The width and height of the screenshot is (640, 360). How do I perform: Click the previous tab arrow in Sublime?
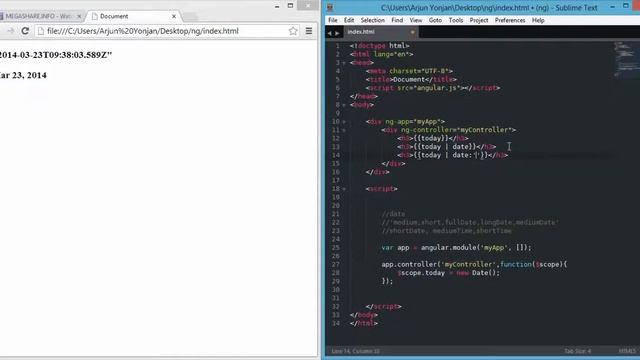point(330,33)
